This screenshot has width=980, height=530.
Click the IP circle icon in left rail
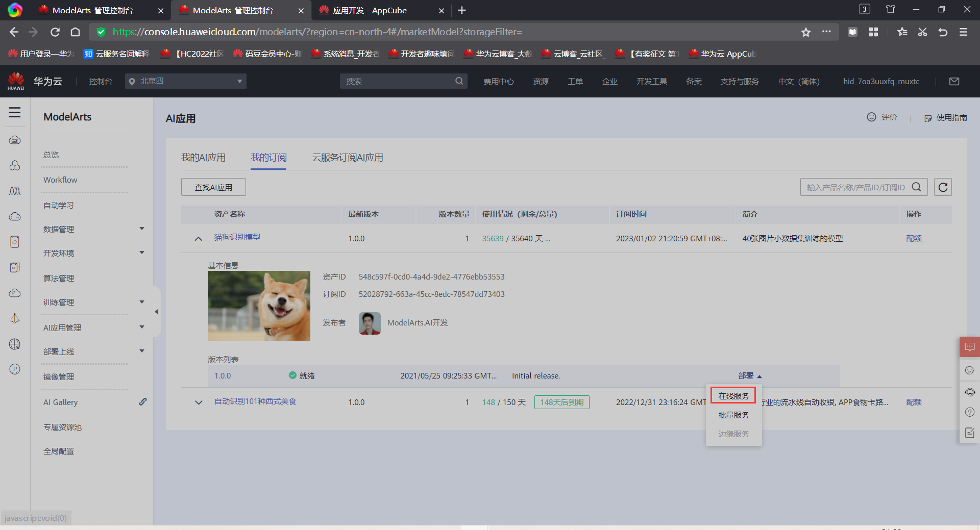click(15, 369)
